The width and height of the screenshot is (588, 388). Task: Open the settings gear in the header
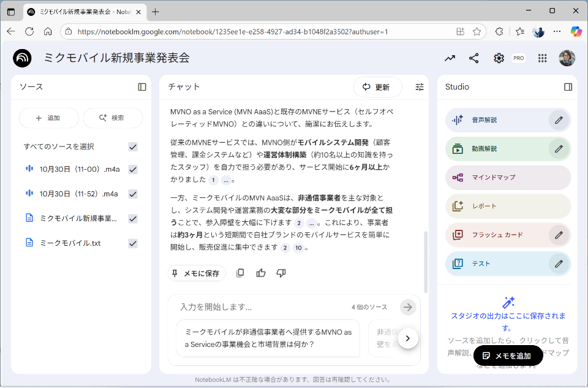pos(499,58)
